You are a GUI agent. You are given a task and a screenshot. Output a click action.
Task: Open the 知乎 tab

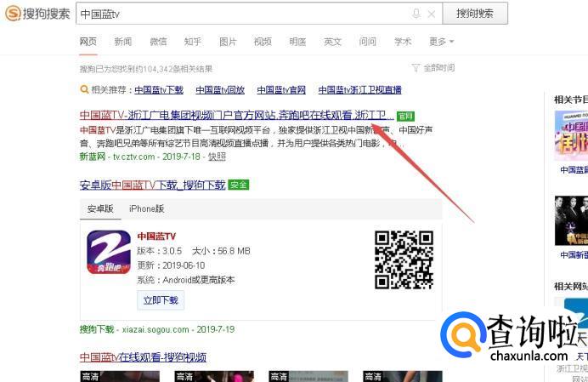tap(193, 42)
